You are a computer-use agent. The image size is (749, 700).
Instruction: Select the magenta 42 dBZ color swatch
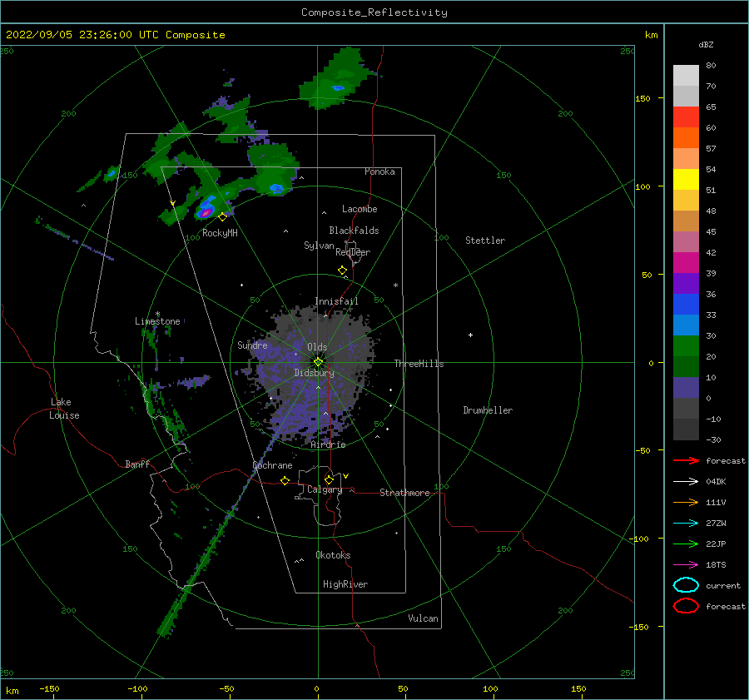click(x=686, y=262)
